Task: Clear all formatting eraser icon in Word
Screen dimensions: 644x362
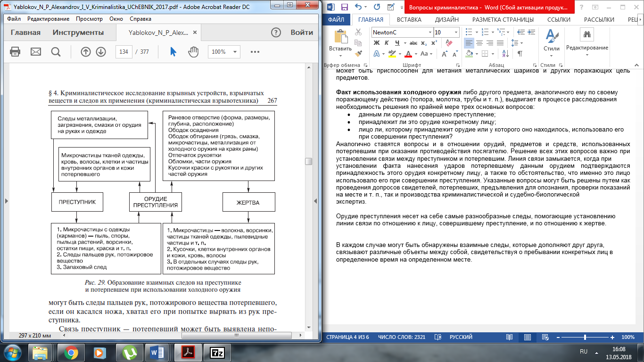Action: coord(448,43)
